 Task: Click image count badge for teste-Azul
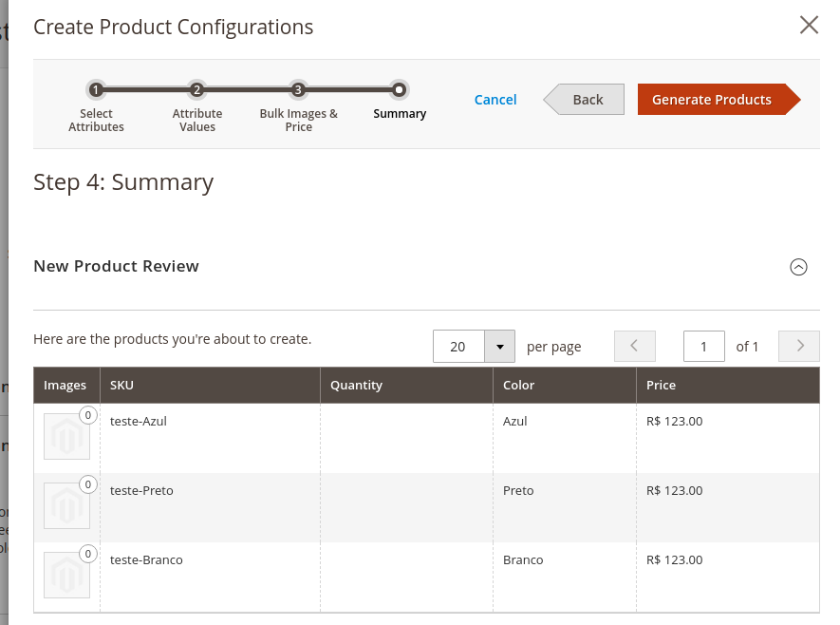88,415
